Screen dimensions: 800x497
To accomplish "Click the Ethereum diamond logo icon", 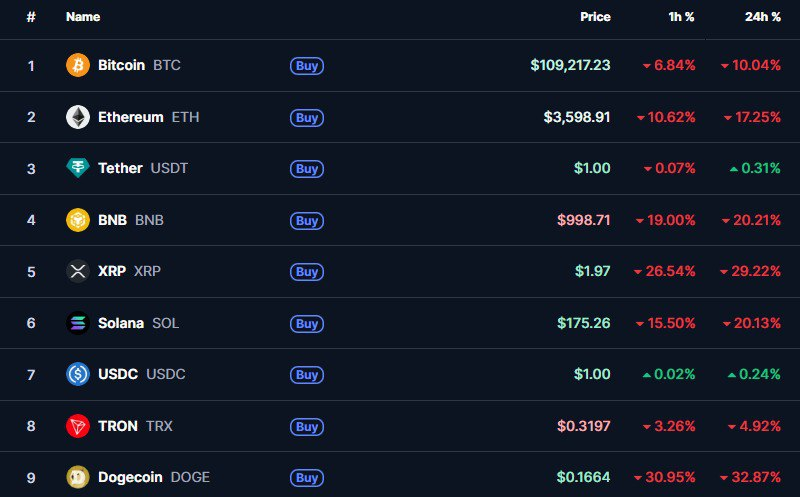I will click(x=77, y=117).
